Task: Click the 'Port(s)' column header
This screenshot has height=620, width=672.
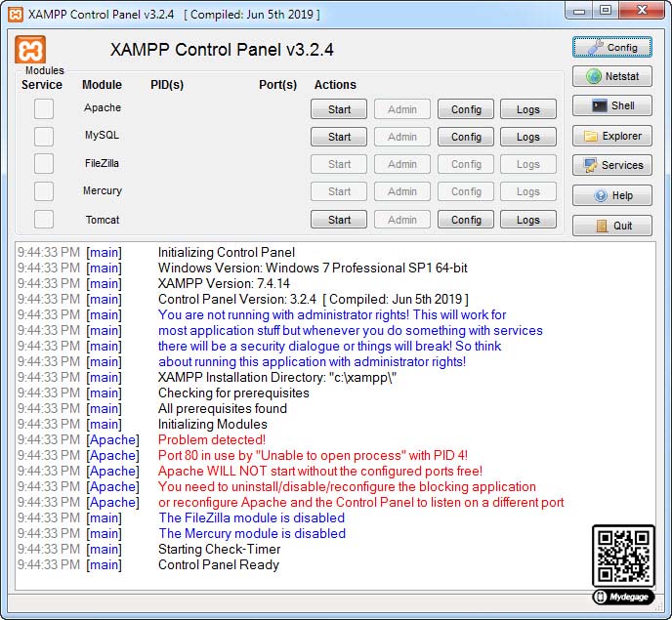Action: [277, 85]
